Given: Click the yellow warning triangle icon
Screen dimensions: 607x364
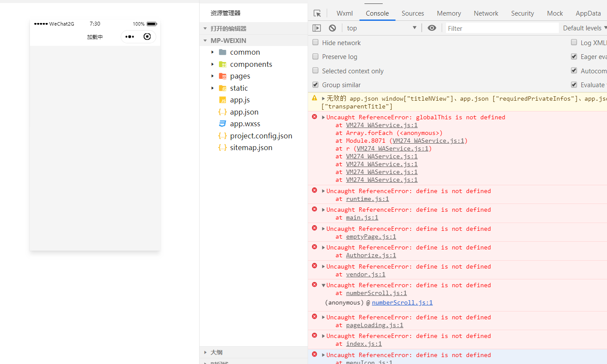Looking at the screenshot, I should [315, 98].
